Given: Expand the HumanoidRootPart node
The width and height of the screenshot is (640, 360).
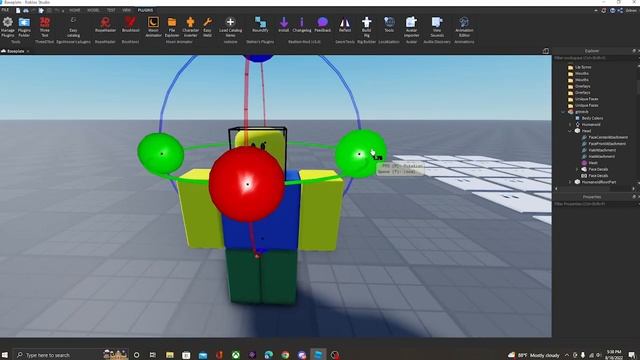Looking at the screenshot, I should (x=570, y=182).
